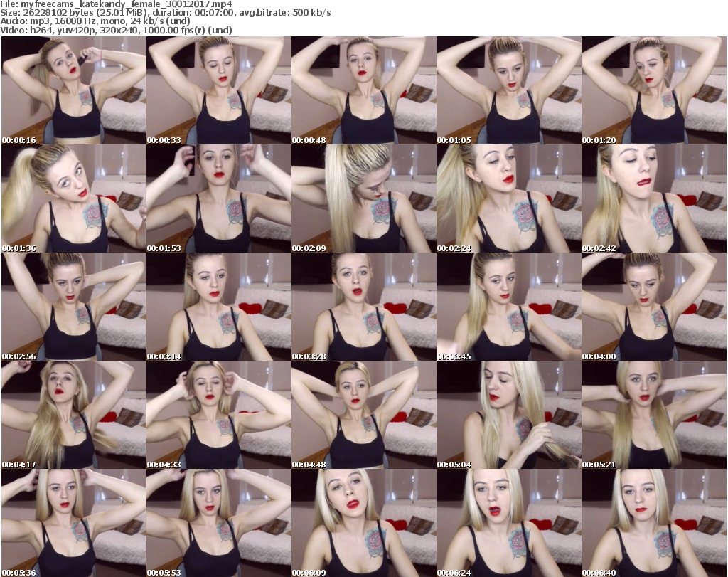Open the frame stamped 00:01:20

(654, 90)
